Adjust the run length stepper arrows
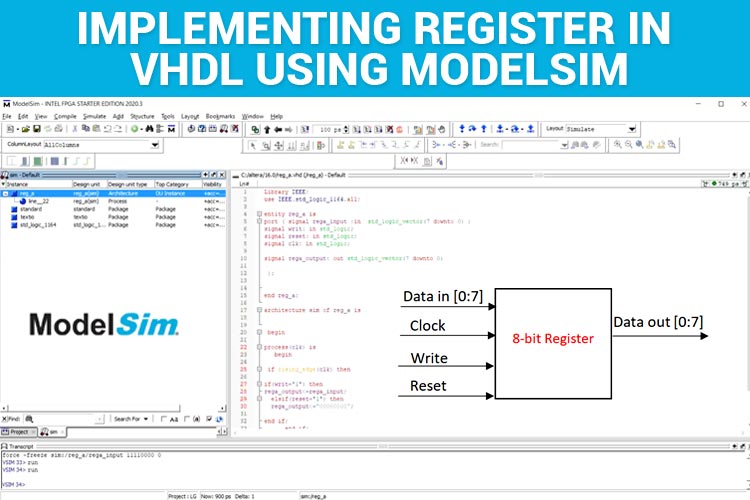The width and height of the screenshot is (750, 500). click(346, 130)
